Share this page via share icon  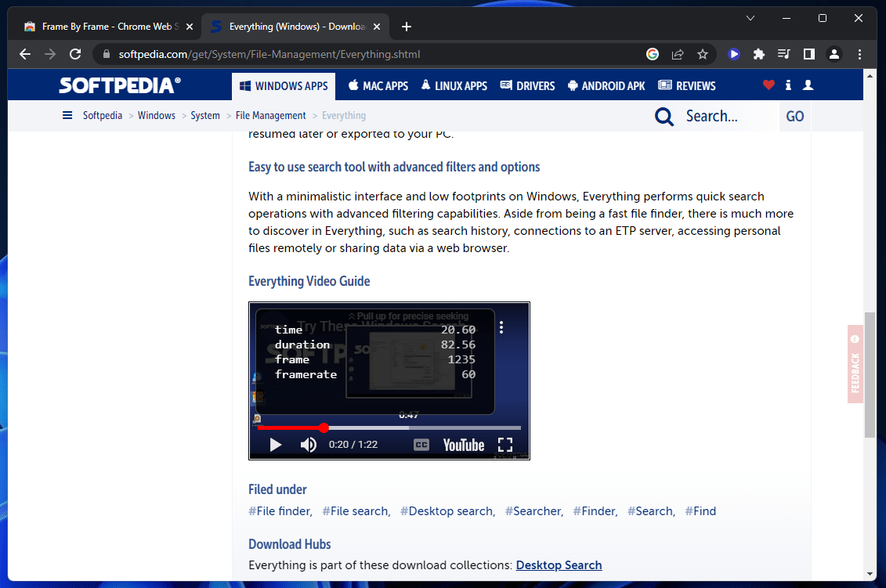pos(678,54)
